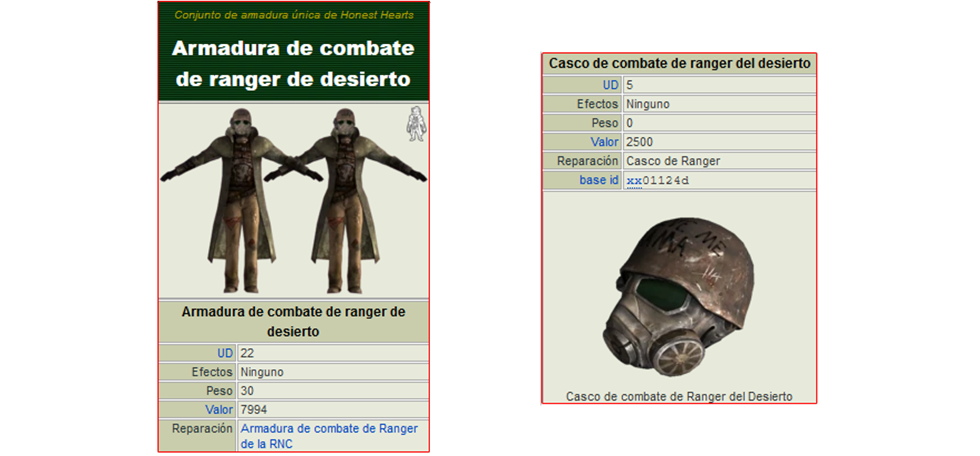The image size is (980, 456).
Task: Open the Valor link in helmet infobox
Action: tap(604, 142)
